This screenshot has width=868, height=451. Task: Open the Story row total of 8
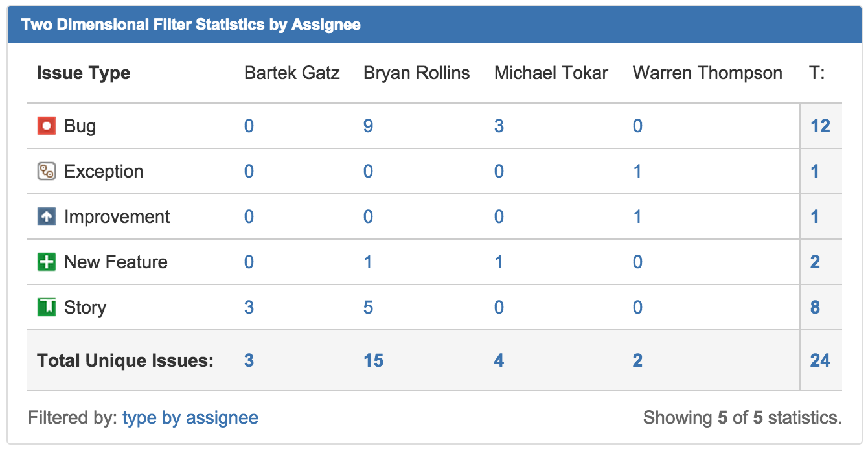tap(815, 307)
